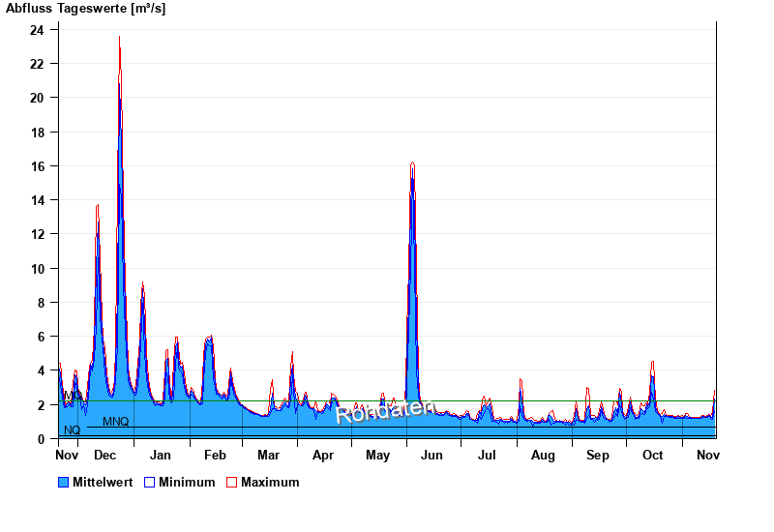Pick the Aug month axis label
The height and width of the screenshot is (532, 774).
[543, 455]
